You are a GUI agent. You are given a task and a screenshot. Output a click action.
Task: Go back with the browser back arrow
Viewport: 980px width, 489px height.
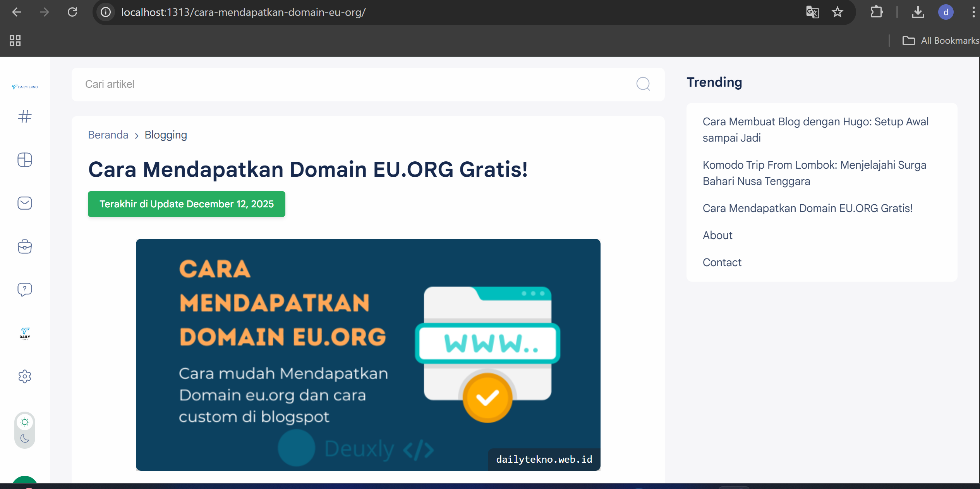pos(17,12)
